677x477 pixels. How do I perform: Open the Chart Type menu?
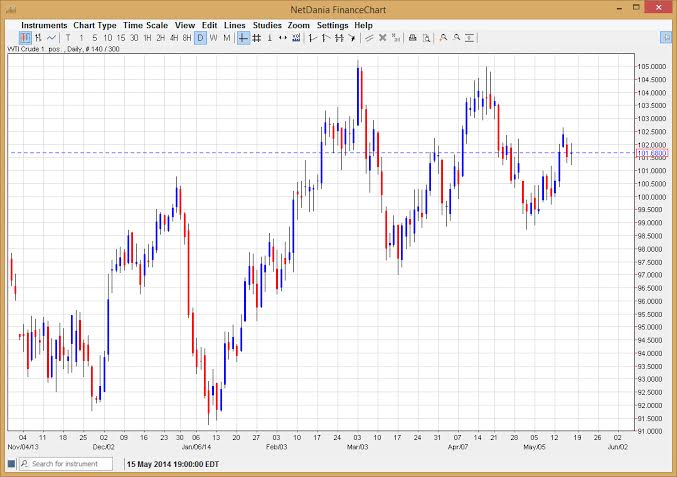click(93, 25)
